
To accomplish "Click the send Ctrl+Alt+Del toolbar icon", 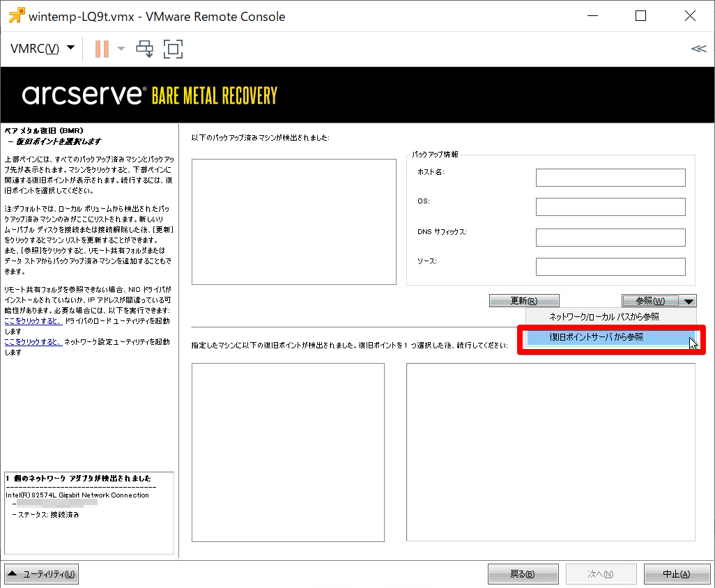I will tap(145, 49).
